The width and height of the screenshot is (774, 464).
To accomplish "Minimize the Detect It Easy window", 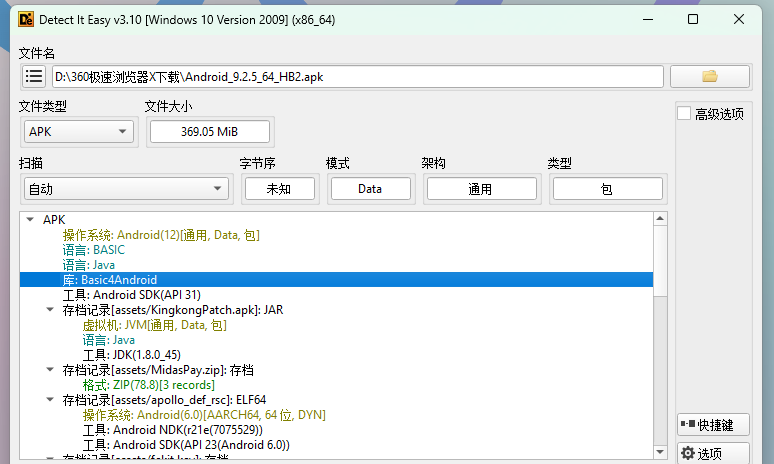I will click(648, 20).
